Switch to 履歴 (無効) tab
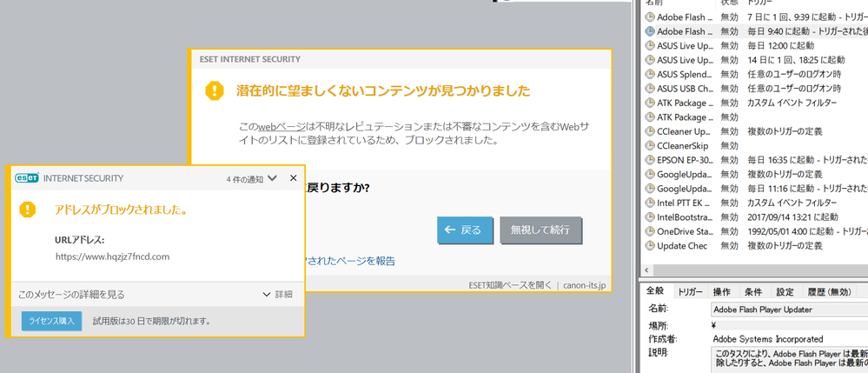 pos(829,293)
